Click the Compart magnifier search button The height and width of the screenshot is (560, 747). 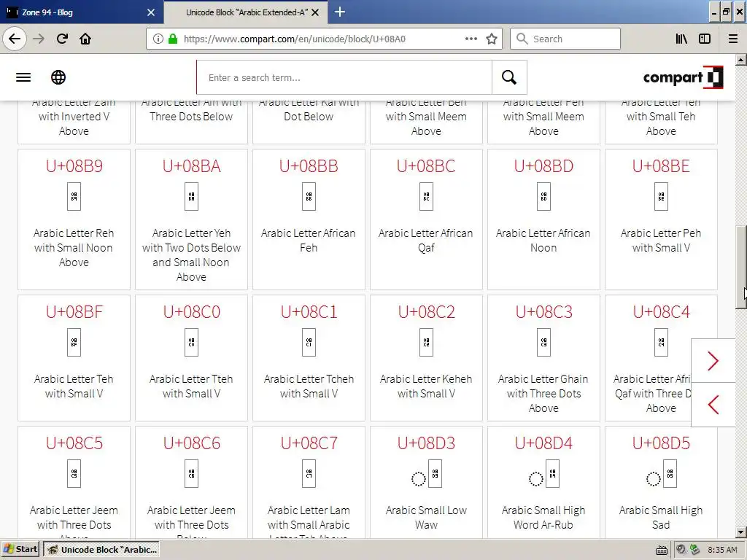pos(508,77)
